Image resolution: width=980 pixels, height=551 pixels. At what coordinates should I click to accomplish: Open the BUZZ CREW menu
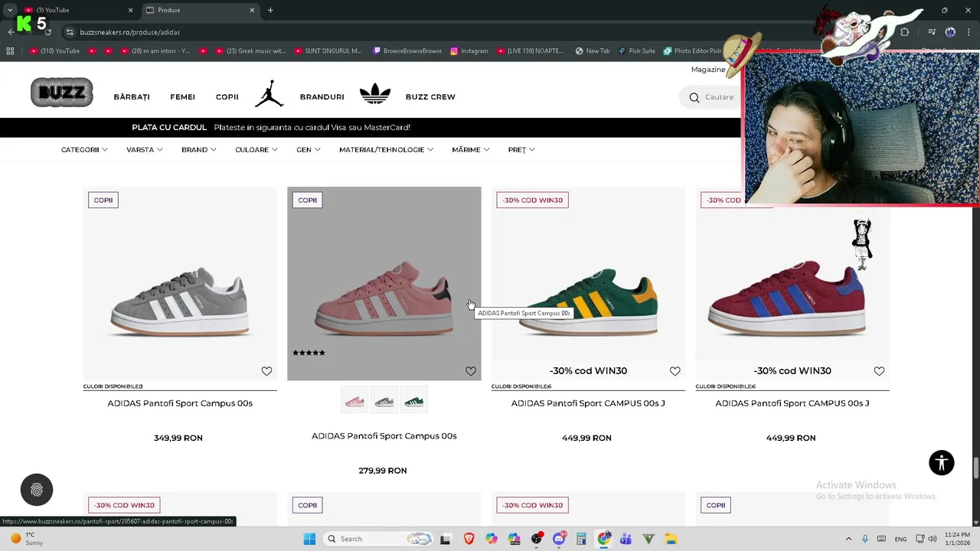tap(430, 97)
